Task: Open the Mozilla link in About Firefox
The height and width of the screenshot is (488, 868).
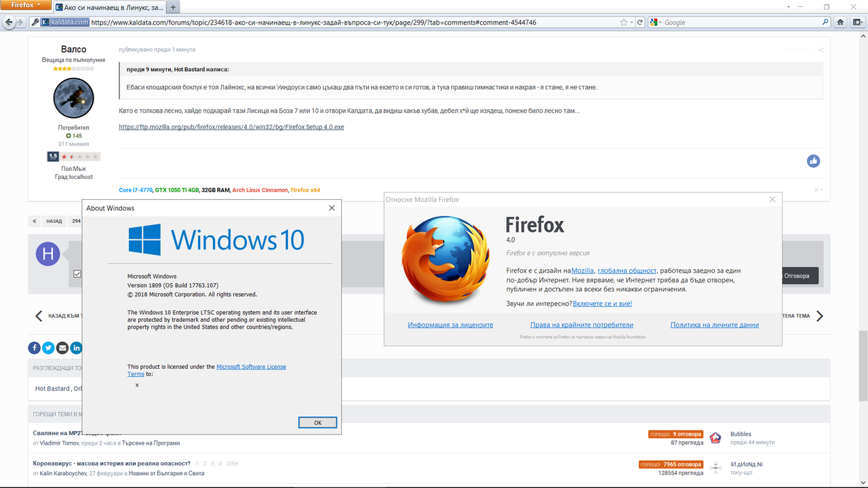Action: point(583,270)
